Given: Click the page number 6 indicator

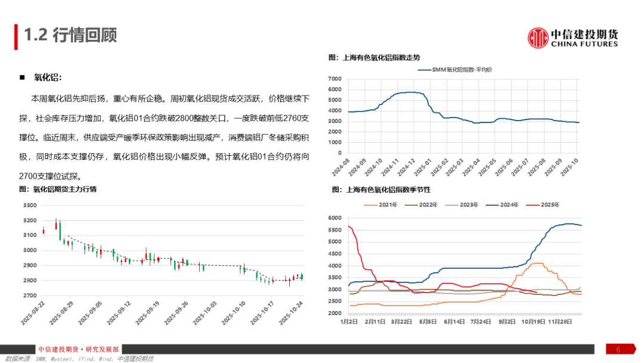Looking at the screenshot, I should (x=618, y=350).
